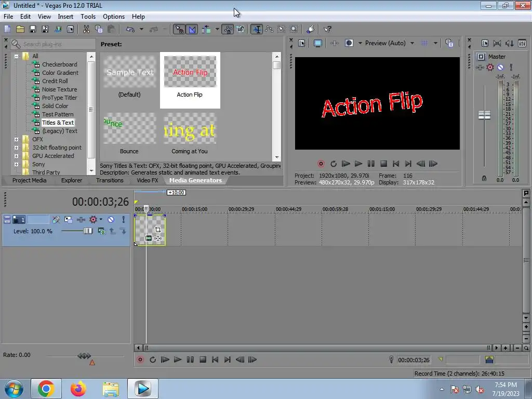This screenshot has width=532, height=399.
Task: Switch to the Video FX tab
Action: click(x=147, y=180)
